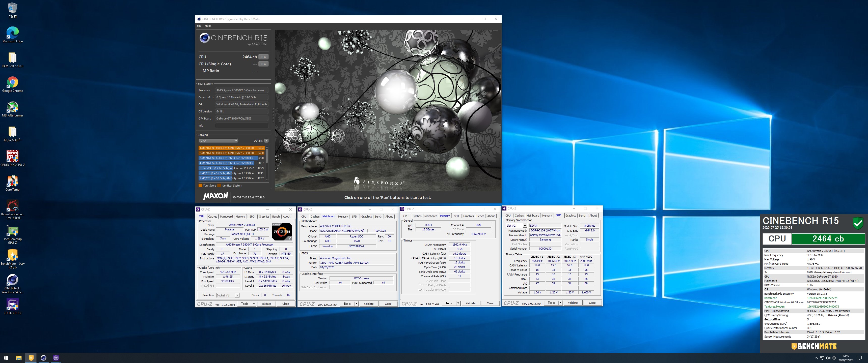868x363 pixels.
Task: Select ranking row with score 2450
Action: pyautogui.click(x=231, y=153)
